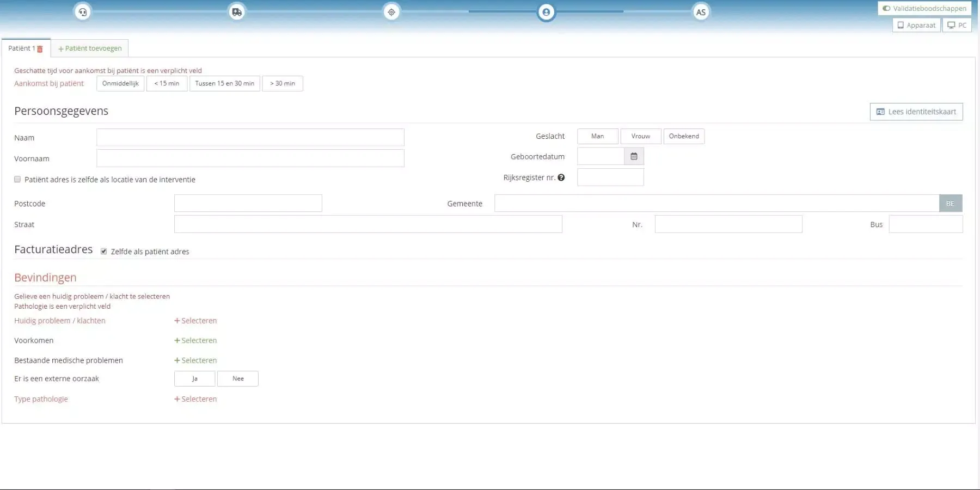The width and height of the screenshot is (980, 490).
Task: Click the AS step circle
Action: [x=701, y=12]
